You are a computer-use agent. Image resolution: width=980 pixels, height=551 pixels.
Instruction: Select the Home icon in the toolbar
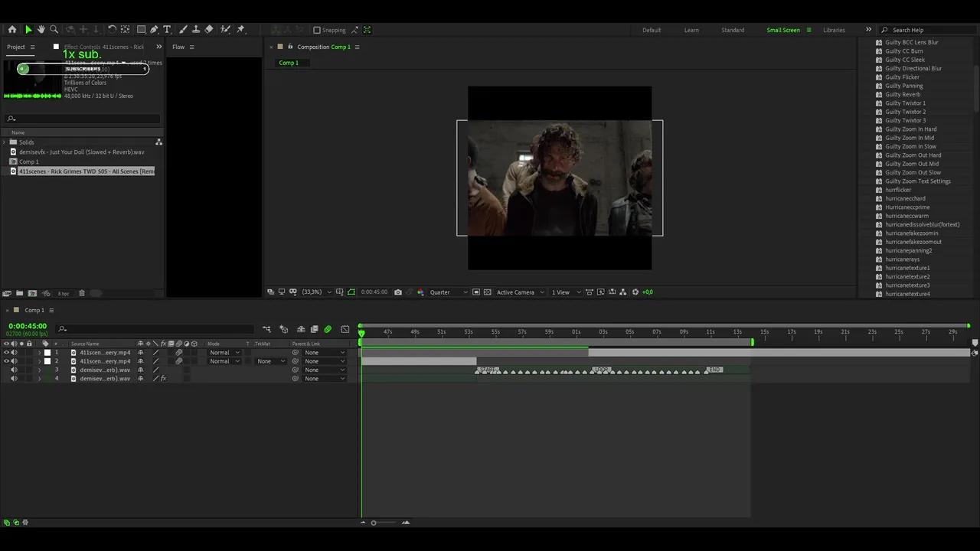pos(12,29)
